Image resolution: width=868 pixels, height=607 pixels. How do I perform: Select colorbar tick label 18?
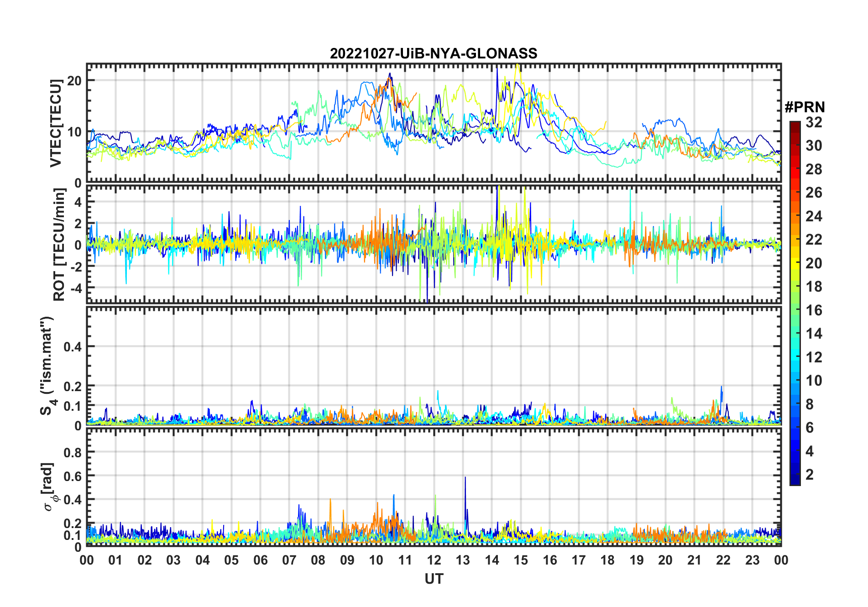tap(814, 287)
